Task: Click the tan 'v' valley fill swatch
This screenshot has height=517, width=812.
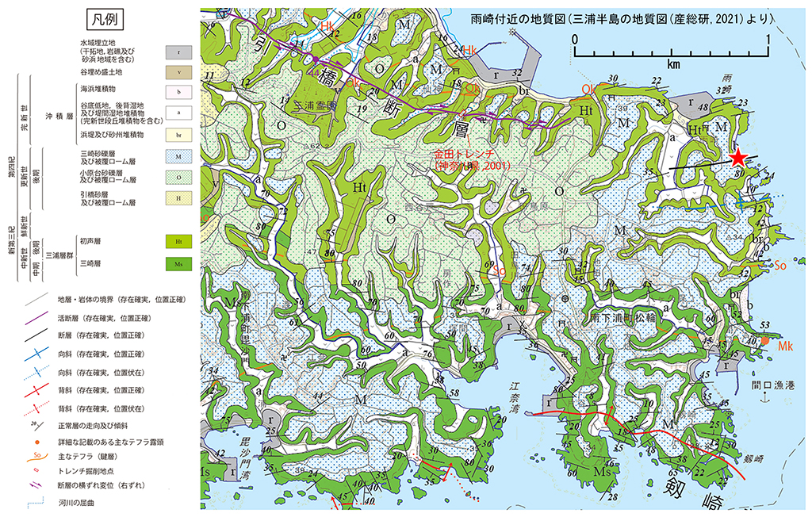Action: click(x=180, y=71)
